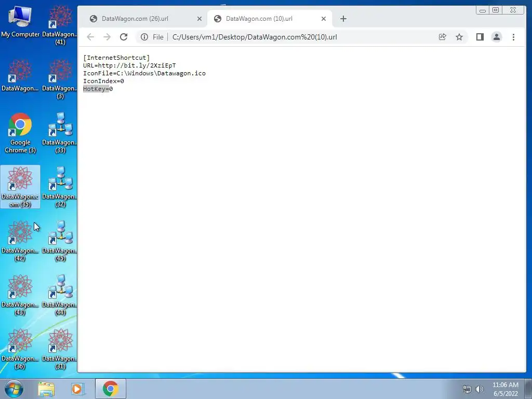This screenshot has width=532, height=399.
Task: Open Chrome three-dot menu
Action: point(513,37)
